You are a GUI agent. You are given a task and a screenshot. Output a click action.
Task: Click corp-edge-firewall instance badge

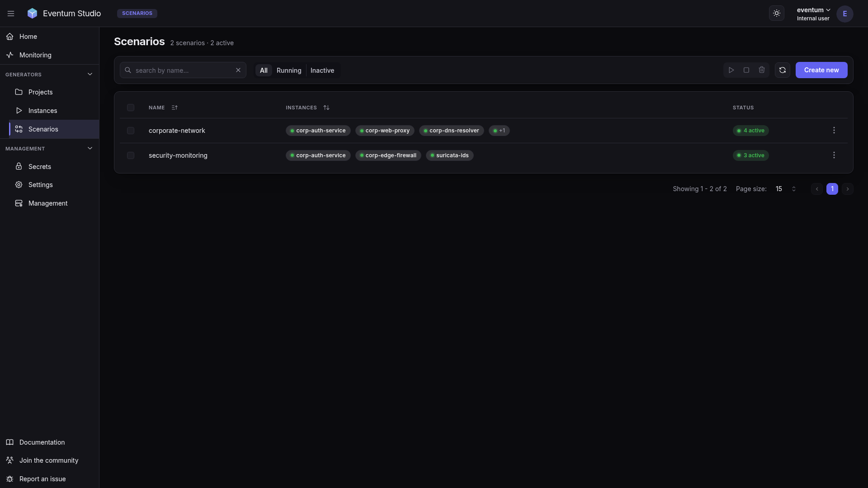(388, 155)
